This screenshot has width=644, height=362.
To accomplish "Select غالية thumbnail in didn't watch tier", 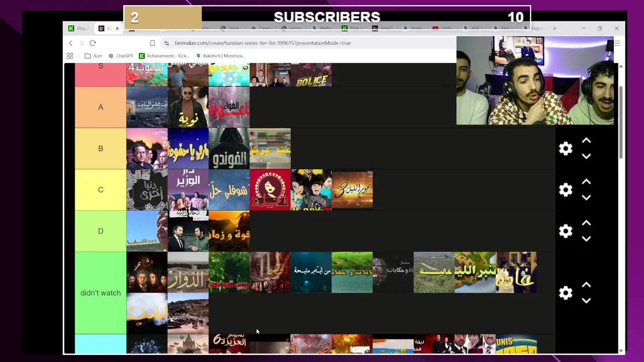I will tap(434, 272).
